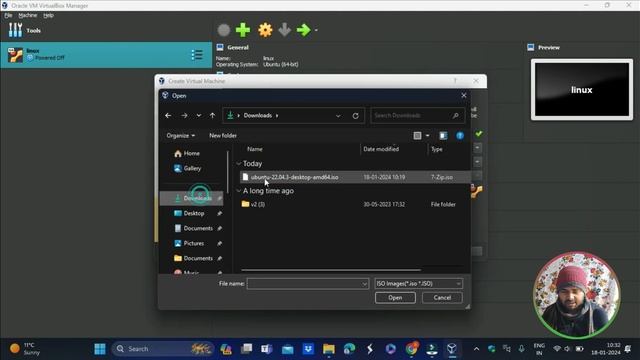
Task: Click the change view icon
Action: (x=417, y=136)
